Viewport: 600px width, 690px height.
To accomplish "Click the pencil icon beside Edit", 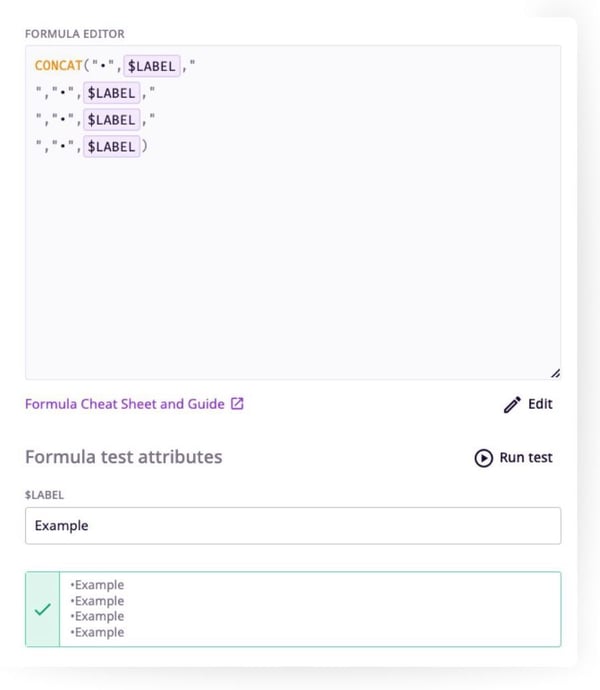I will click(512, 405).
